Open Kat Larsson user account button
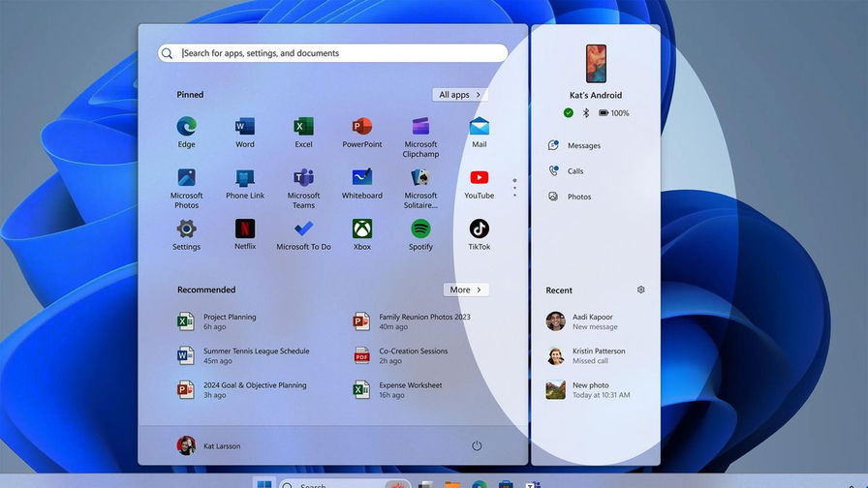868x488 pixels. pyautogui.click(x=208, y=445)
